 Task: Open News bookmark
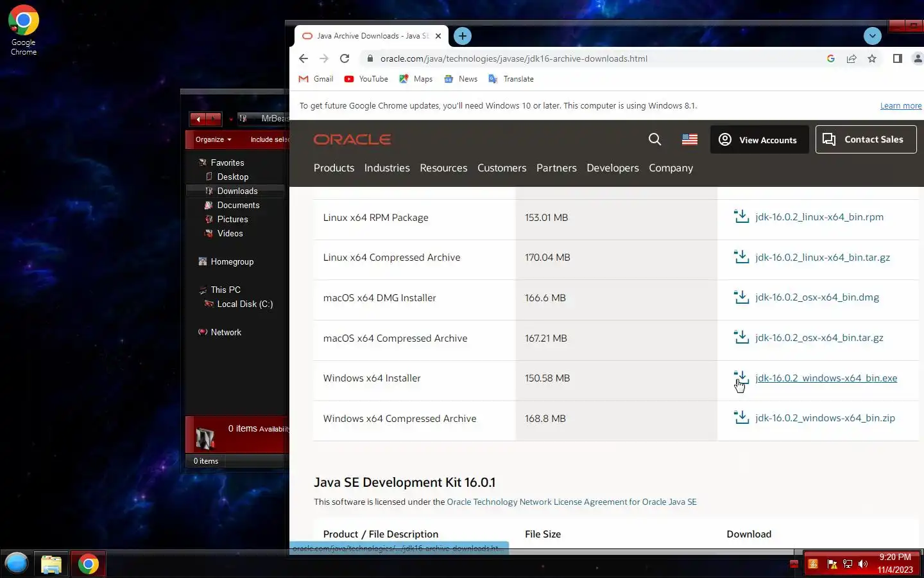[x=461, y=79]
